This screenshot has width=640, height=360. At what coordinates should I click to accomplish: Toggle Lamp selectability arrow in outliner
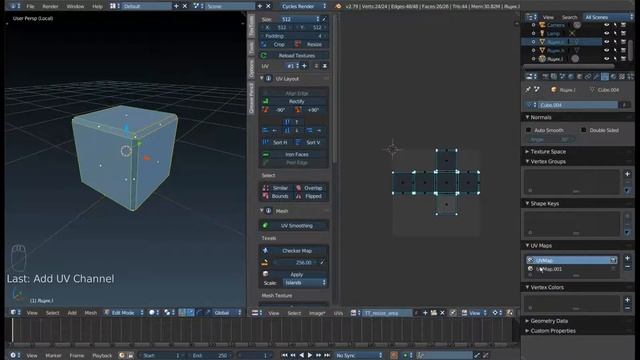[x=615, y=33]
